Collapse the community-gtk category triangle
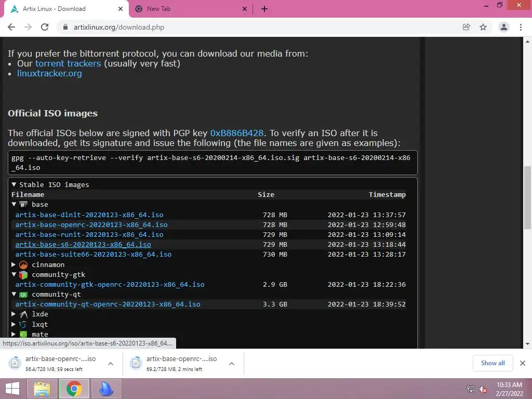 click(x=14, y=274)
